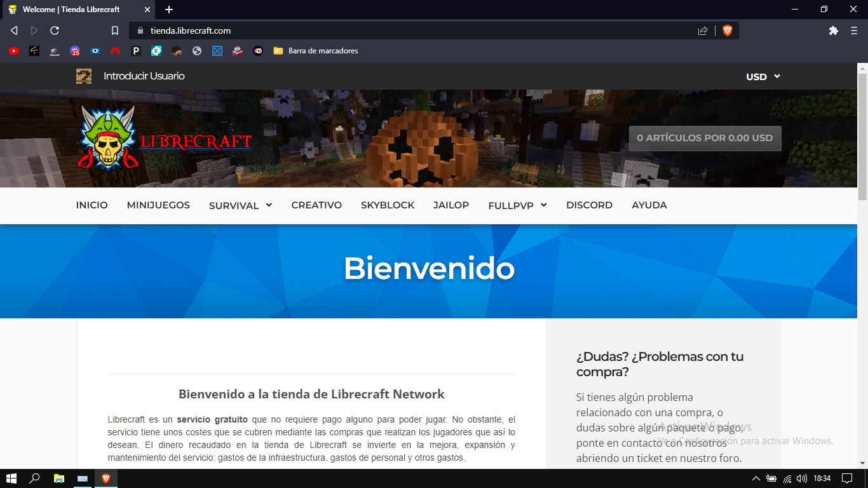Open the blue eye bookmark icon
Viewport: 868px width, 488px height.
(x=95, y=51)
